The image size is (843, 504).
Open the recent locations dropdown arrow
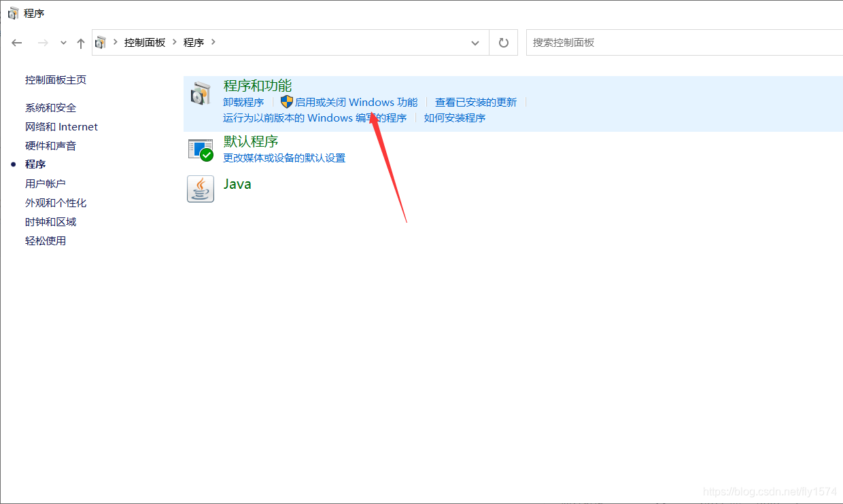[63, 43]
